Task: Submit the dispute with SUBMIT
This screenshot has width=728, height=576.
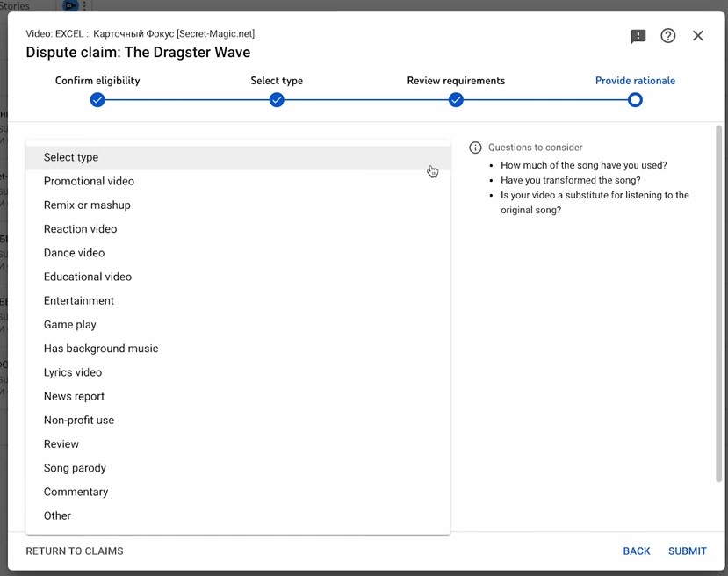Action: pos(687,551)
